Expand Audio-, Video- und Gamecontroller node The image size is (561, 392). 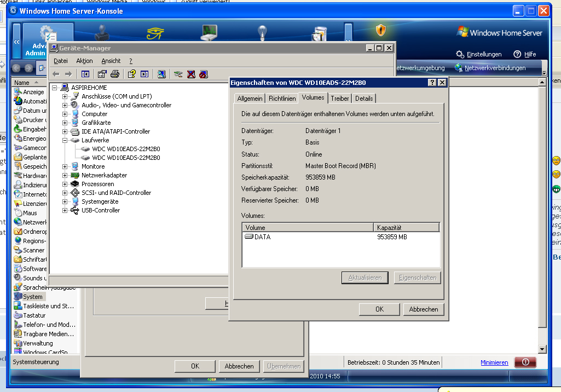[65, 105]
